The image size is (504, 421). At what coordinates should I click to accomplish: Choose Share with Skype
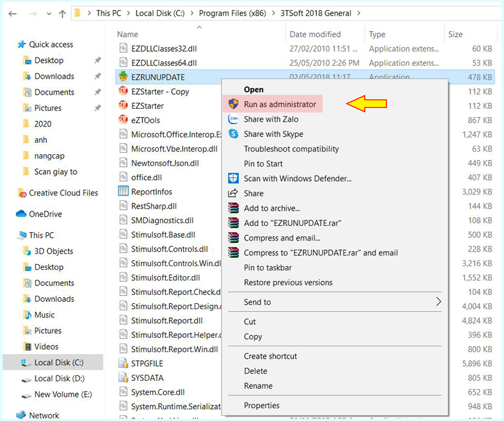click(x=273, y=134)
